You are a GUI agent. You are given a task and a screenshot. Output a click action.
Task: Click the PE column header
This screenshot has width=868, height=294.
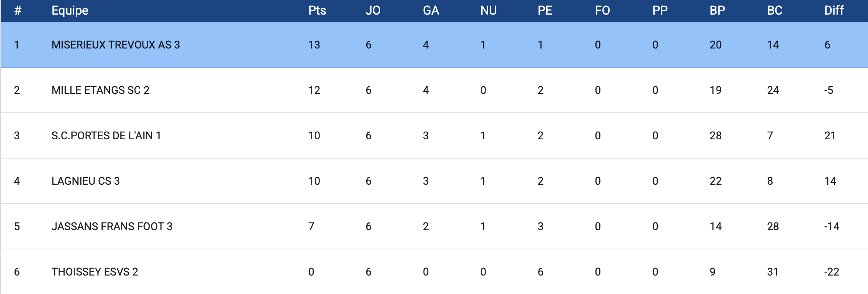[545, 10]
